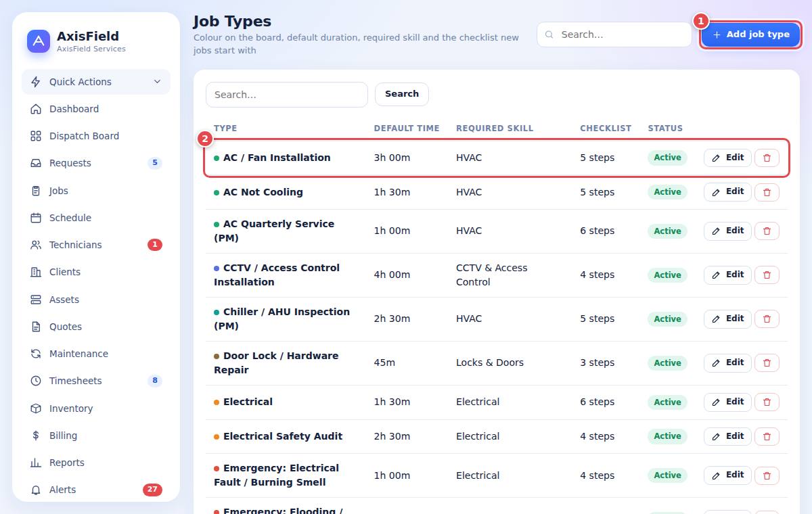Edit the AC / Fan Installation job type

pos(727,158)
